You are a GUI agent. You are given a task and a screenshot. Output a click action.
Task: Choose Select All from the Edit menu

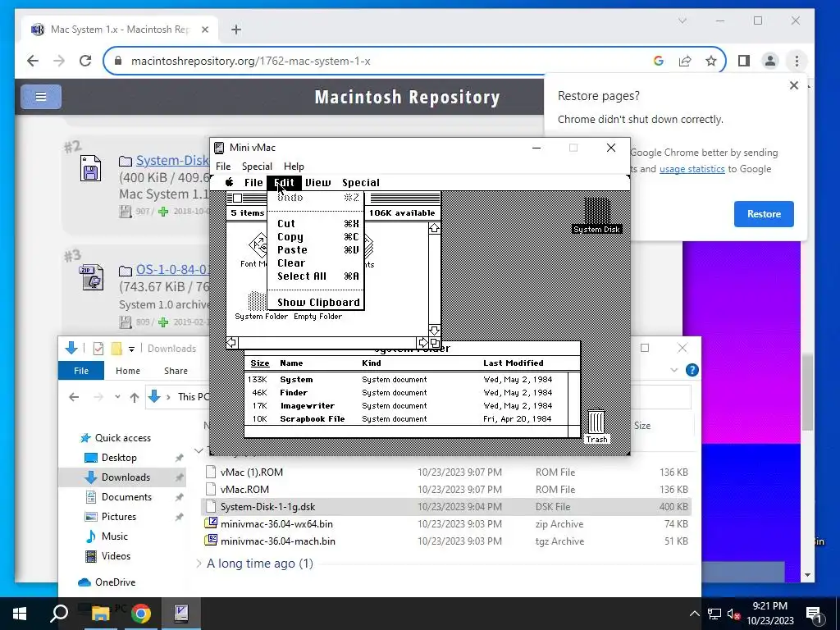point(316,276)
